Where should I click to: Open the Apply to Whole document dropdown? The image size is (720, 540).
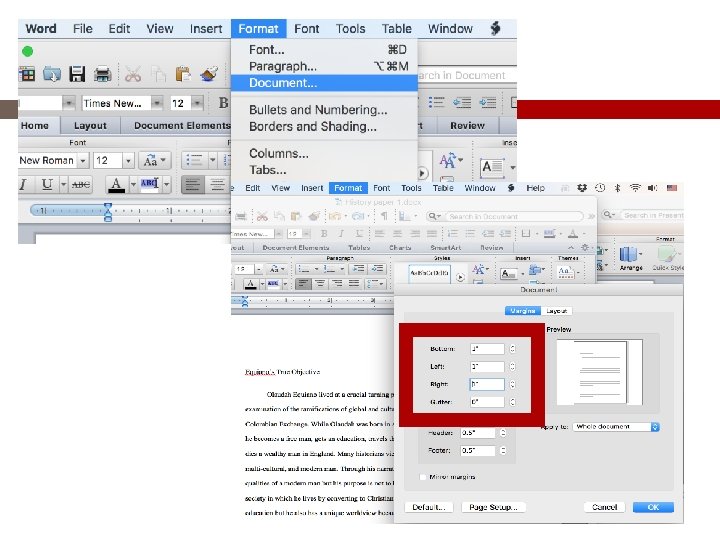tap(616, 427)
